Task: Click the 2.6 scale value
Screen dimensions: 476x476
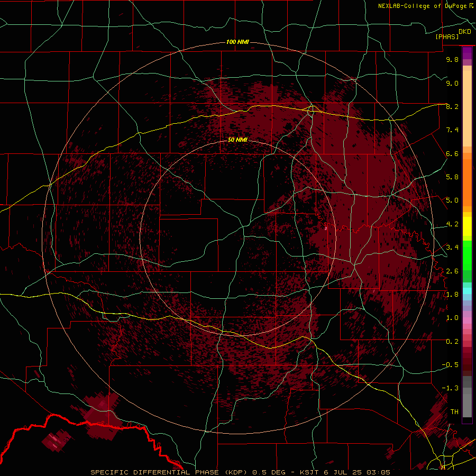Action: coord(452,271)
